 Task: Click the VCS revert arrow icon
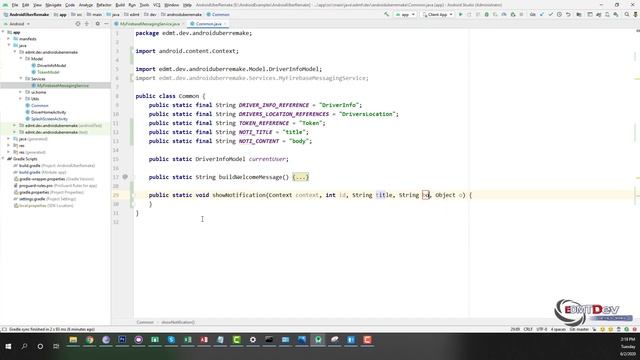(x=568, y=14)
